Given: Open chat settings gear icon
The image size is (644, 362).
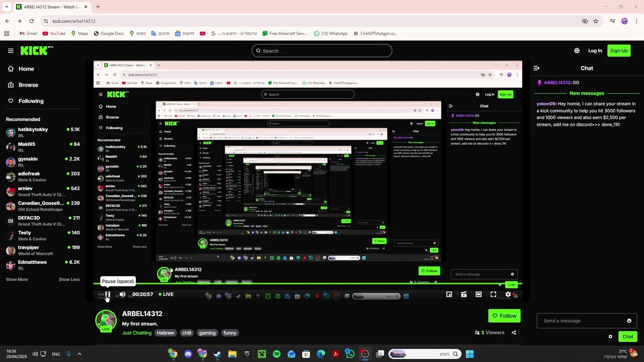Looking at the screenshot, I should pyautogui.click(x=610, y=336).
